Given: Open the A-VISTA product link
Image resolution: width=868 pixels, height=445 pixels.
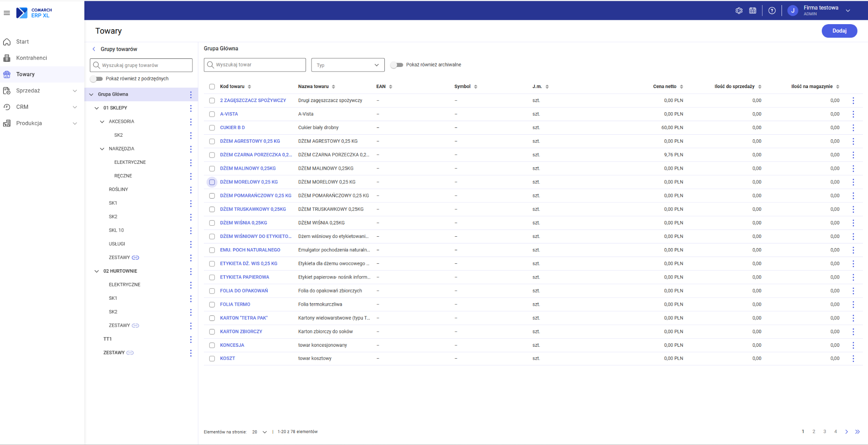Looking at the screenshot, I should (x=229, y=114).
